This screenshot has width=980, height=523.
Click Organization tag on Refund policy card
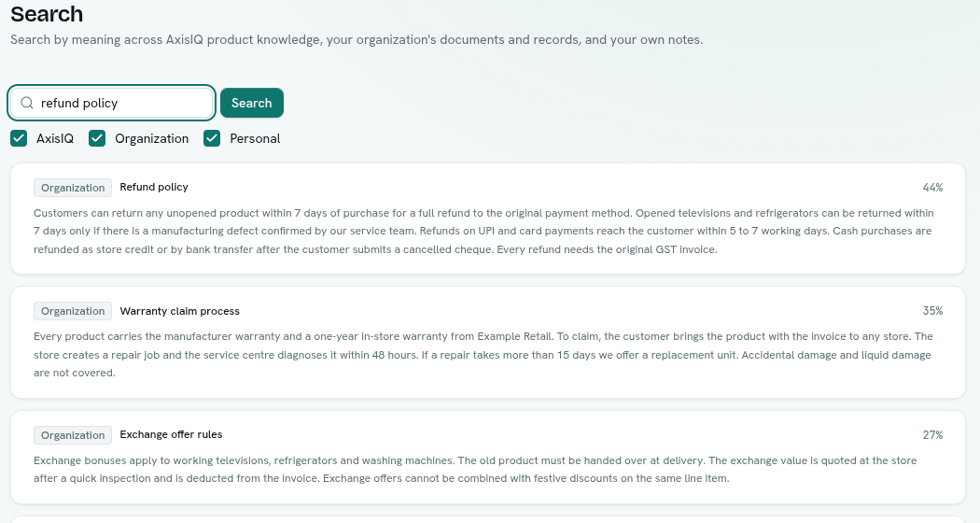(x=73, y=188)
